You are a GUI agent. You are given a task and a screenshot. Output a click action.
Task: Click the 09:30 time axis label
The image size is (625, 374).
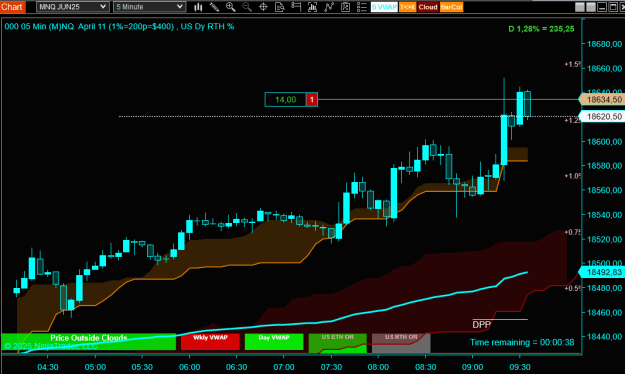coord(520,367)
